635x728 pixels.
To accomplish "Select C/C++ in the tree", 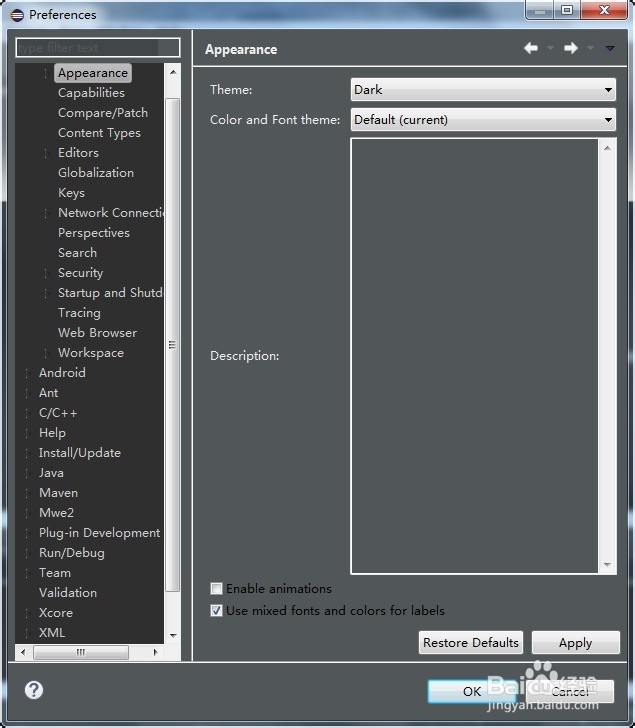I will [58, 413].
